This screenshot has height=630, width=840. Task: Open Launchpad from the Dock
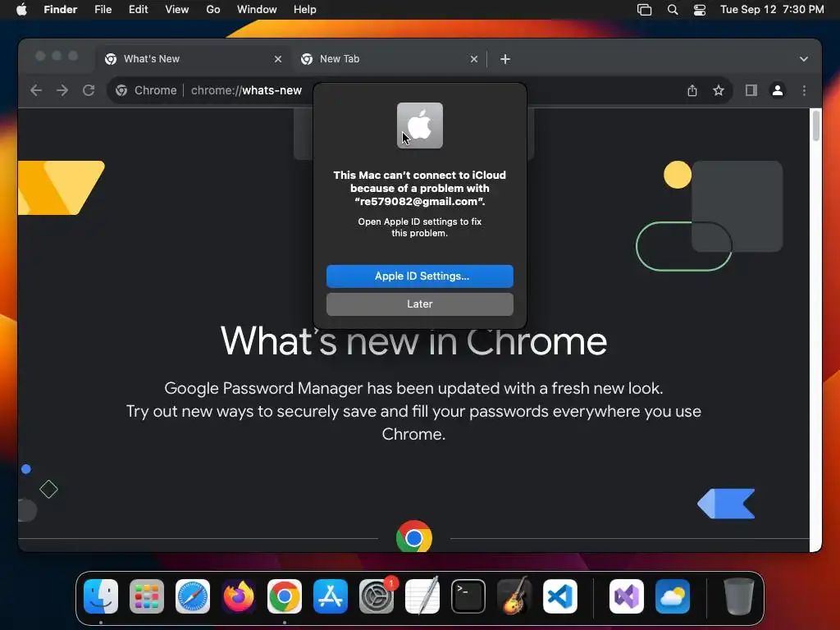click(x=147, y=596)
